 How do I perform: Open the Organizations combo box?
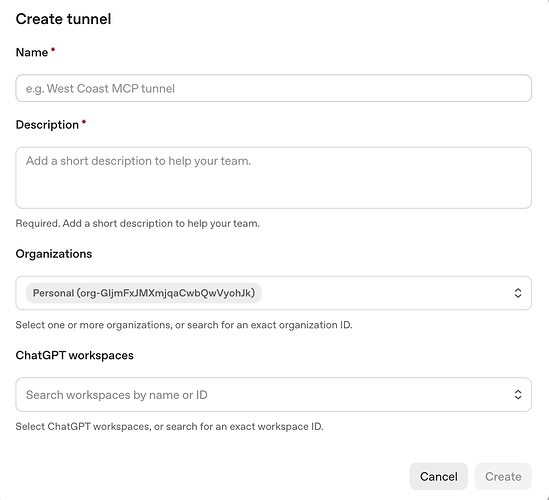point(273,293)
